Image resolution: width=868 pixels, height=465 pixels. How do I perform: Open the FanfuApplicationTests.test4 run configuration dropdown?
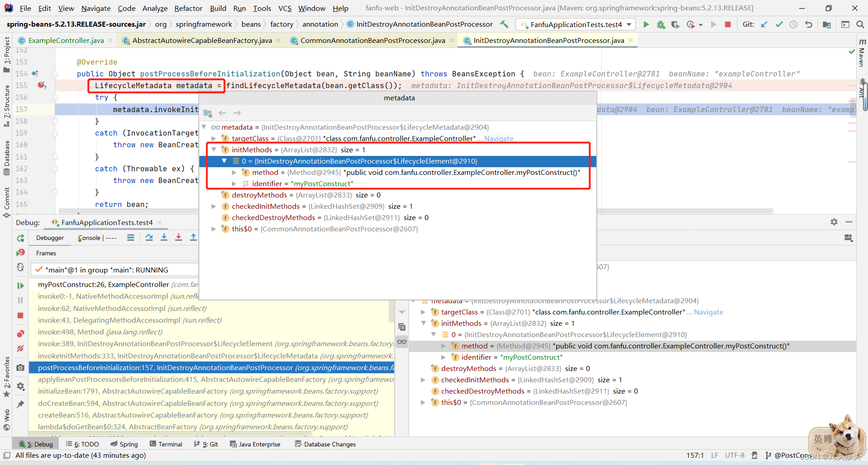click(576, 24)
